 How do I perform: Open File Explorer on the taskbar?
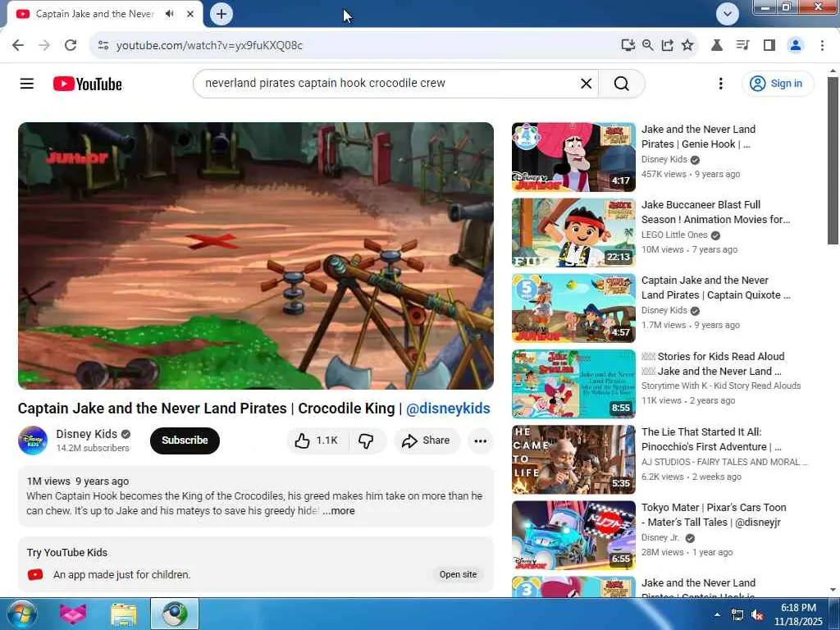(x=123, y=614)
